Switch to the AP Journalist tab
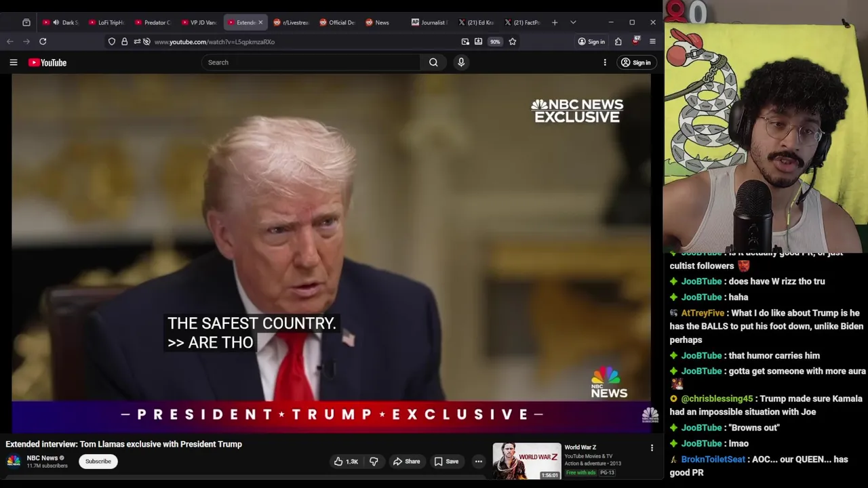This screenshot has height=488, width=868. [429, 22]
